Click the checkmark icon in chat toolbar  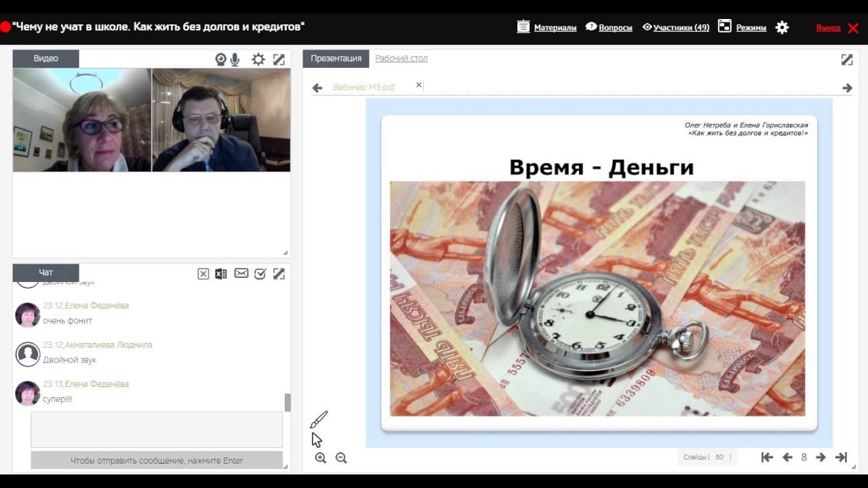coord(260,274)
